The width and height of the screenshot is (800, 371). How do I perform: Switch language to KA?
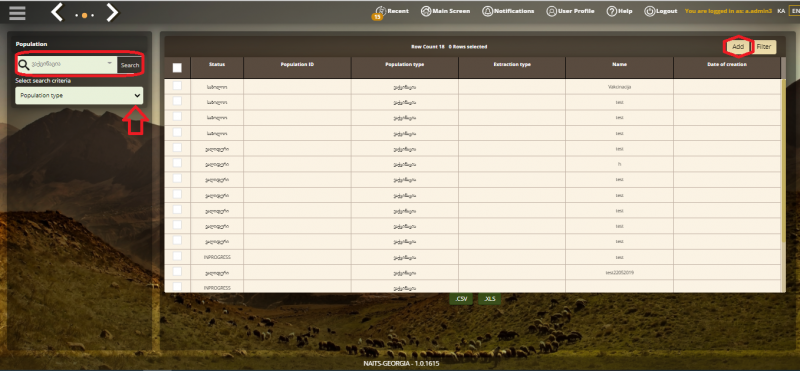coord(781,11)
